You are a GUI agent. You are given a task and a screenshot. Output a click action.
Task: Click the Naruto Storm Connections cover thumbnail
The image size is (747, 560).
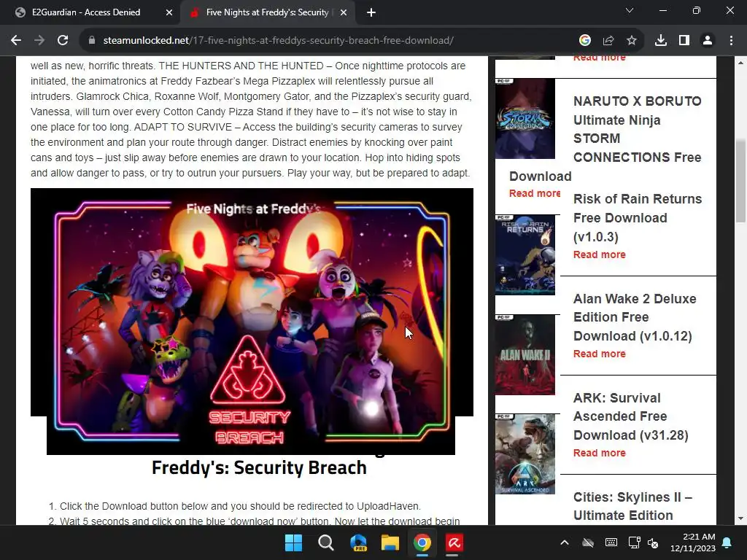[525, 119]
